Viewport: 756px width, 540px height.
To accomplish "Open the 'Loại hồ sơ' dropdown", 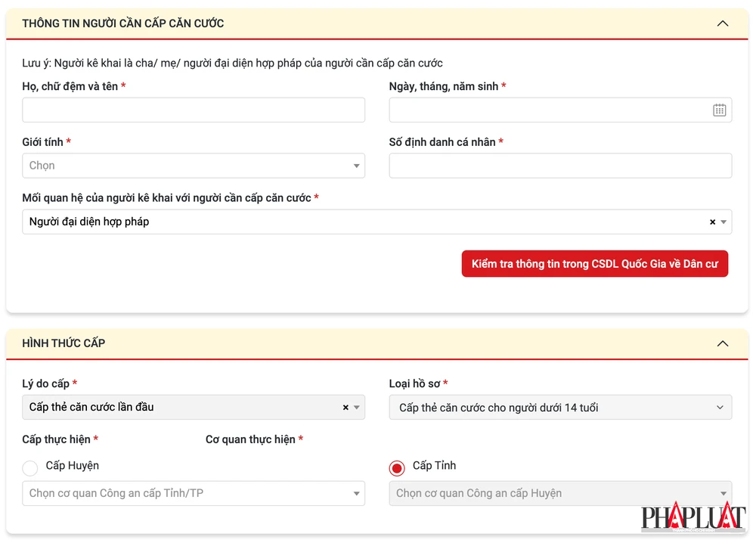I will (559, 408).
